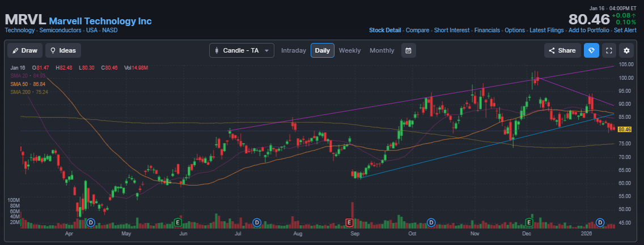The image size is (644, 245).
Task: Select the Daily timeframe
Action: [x=323, y=50]
